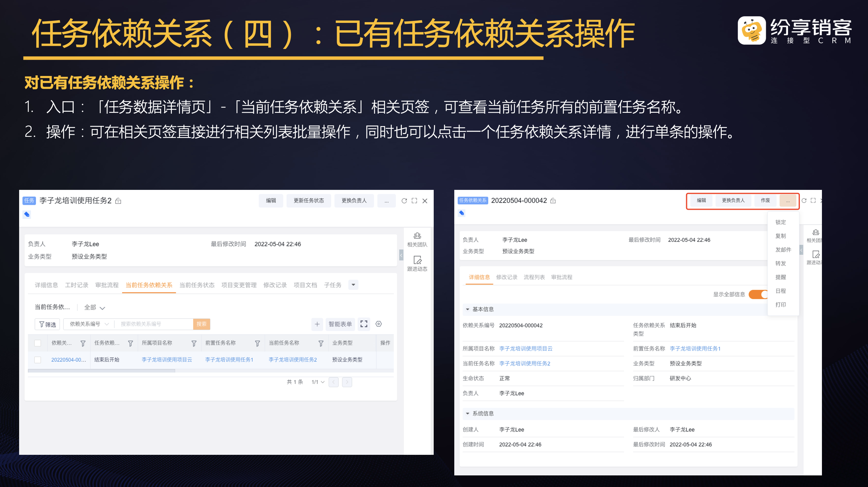868x487 pixels.
Task: Collapse side panel handle in task window
Action: point(401,255)
